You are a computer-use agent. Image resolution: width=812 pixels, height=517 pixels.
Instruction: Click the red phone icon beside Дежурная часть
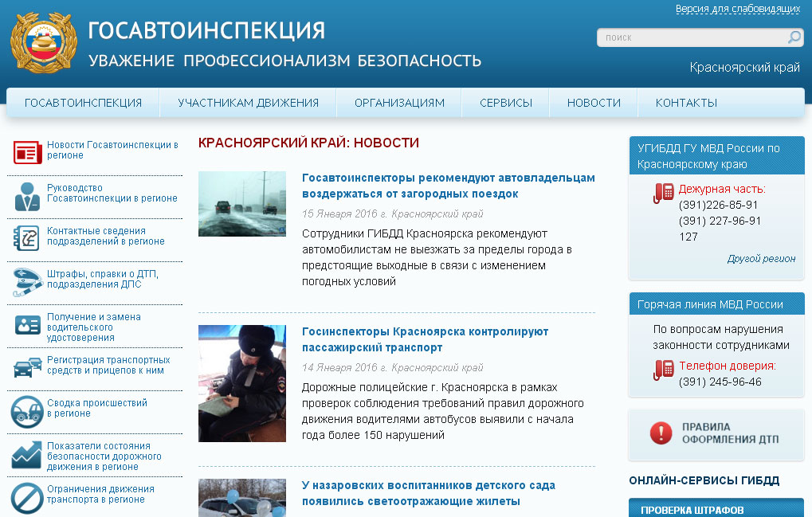[x=663, y=194]
